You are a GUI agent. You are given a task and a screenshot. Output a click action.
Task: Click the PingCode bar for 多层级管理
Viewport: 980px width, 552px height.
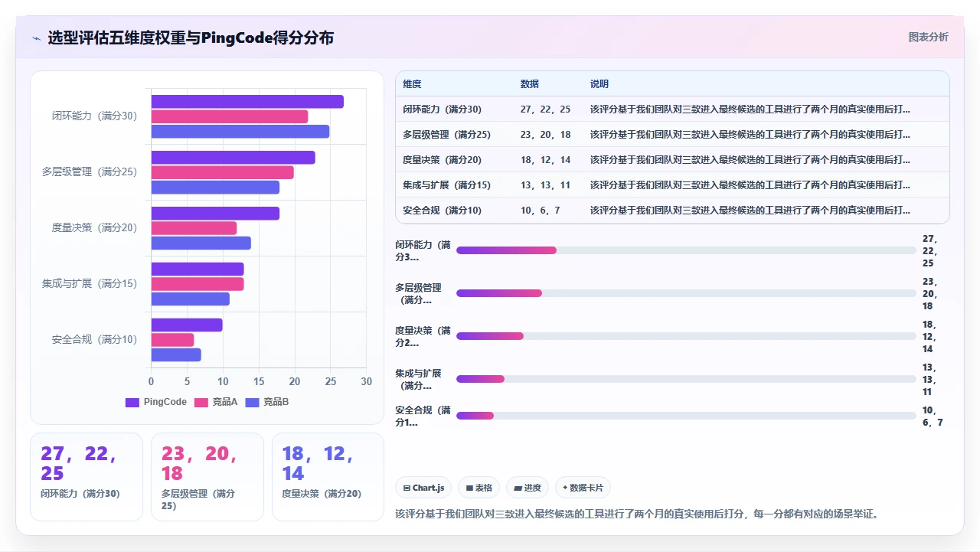click(x=233, y=158)
